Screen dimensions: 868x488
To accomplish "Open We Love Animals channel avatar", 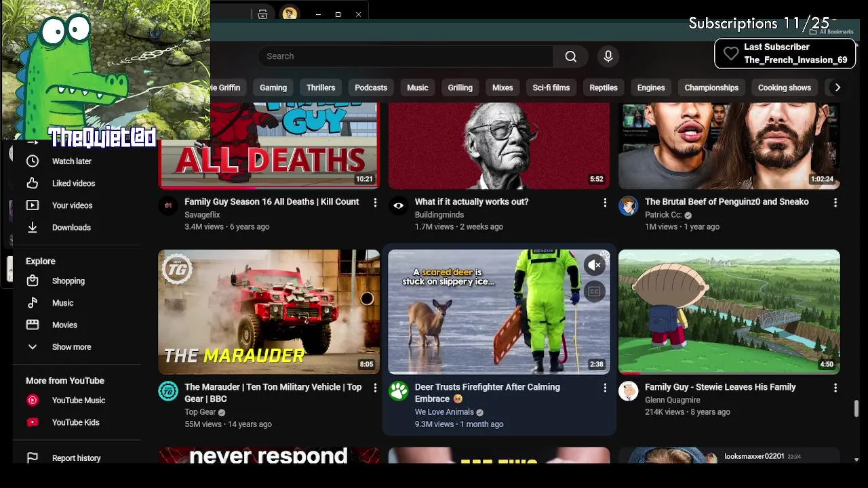I will [398, 391].
